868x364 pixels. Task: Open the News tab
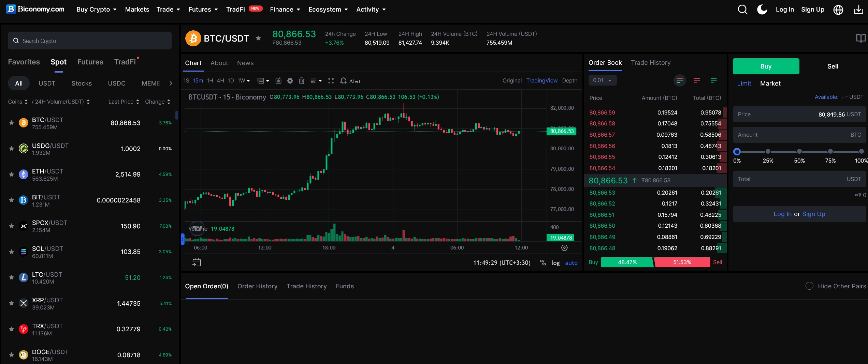click(x=245, y=63)
